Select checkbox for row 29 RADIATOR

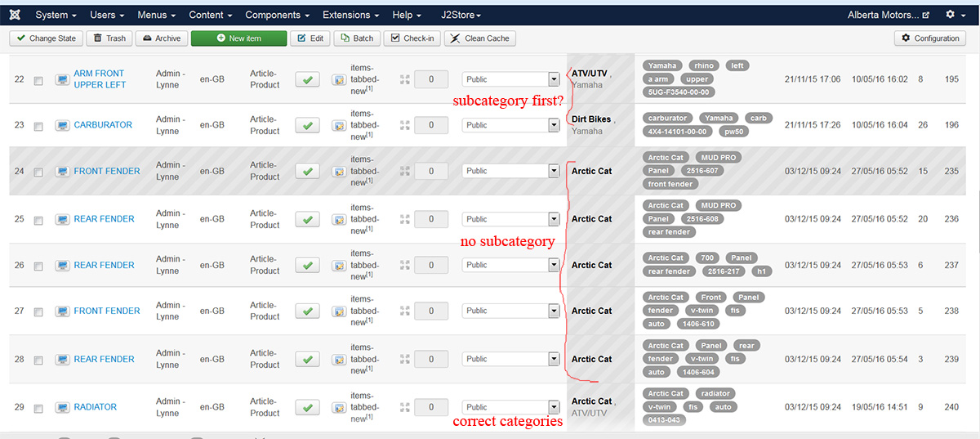[x=38, y=408]
